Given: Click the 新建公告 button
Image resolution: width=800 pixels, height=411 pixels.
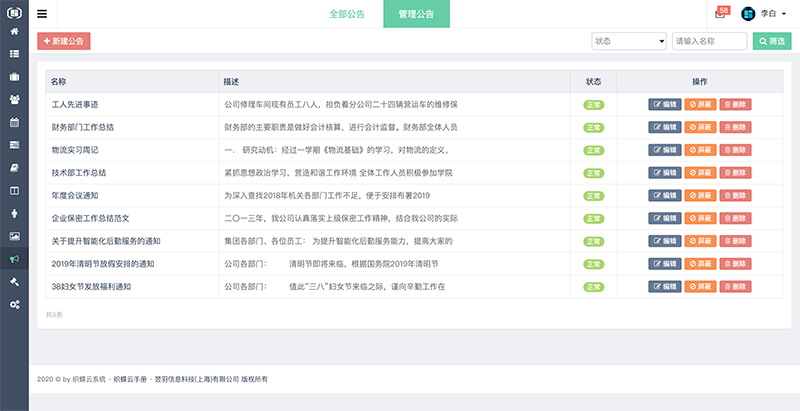Looking at the screenshot, I should click(64, 41).
